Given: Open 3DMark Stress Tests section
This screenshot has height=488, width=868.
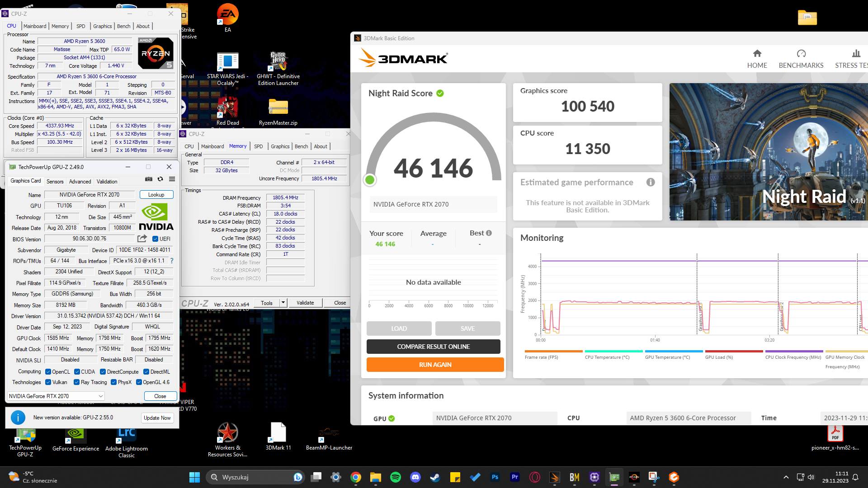Looking at the screenshot, I should coord(852,59).
